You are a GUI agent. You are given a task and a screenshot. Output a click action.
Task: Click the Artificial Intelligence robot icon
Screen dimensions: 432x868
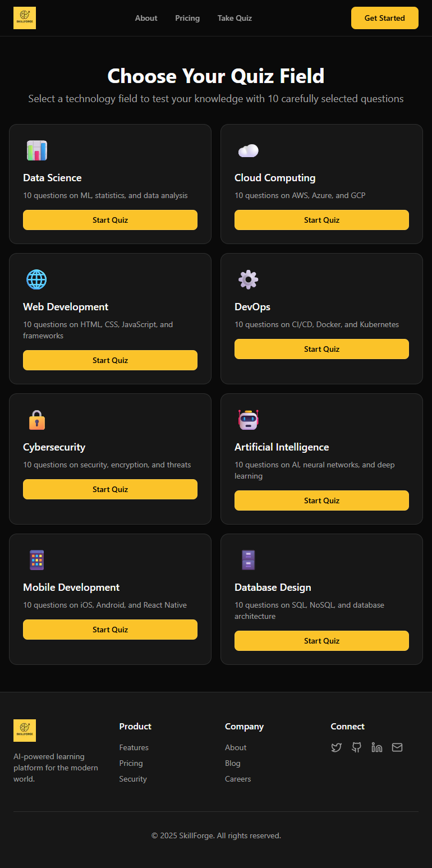tap(249, 420)
